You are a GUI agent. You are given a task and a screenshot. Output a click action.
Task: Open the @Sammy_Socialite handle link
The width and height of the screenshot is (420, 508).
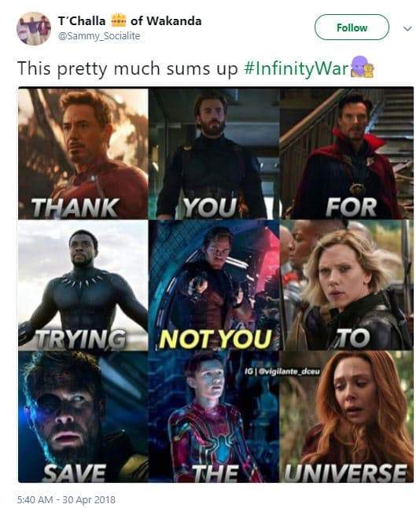[99, 36]
